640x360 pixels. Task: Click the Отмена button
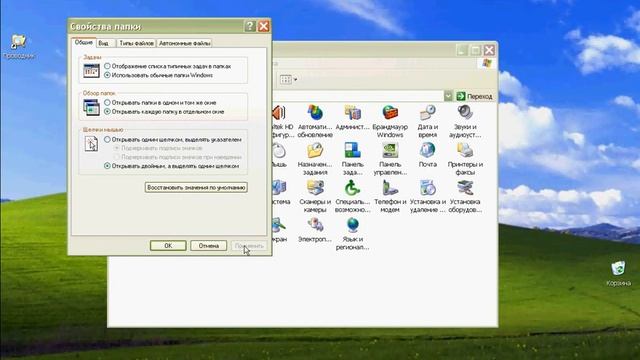[209, 246]
